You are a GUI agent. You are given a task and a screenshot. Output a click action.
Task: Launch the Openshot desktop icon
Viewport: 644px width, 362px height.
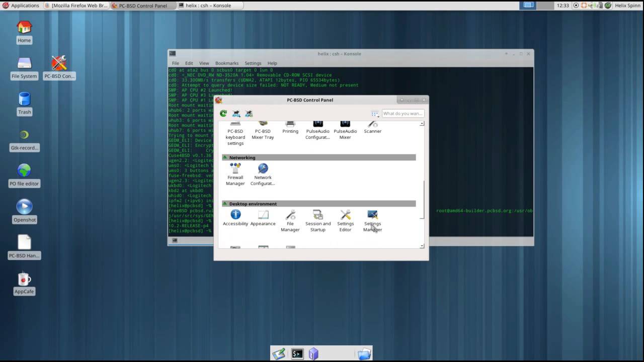[x=24, y=212]
